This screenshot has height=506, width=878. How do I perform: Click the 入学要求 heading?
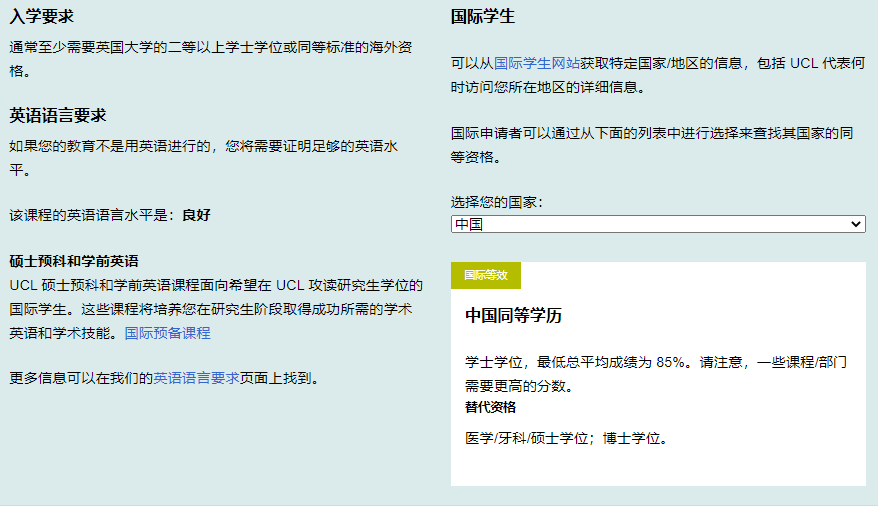pyautogui.click(x=41, y=16)
